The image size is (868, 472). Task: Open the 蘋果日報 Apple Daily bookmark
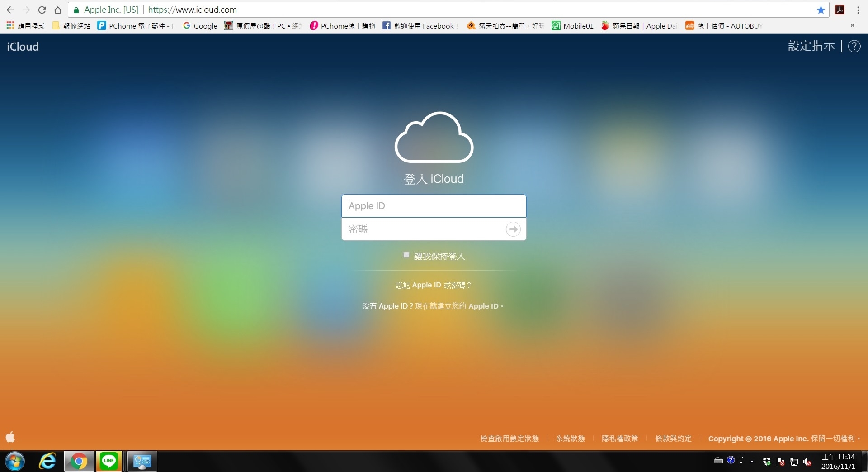point(639,26)
